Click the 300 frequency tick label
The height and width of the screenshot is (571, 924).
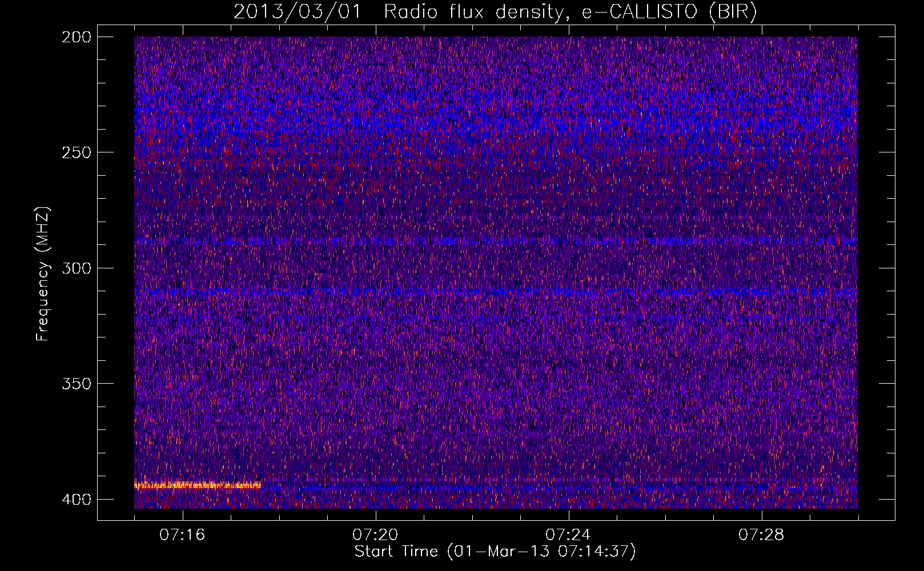point(76,268)
